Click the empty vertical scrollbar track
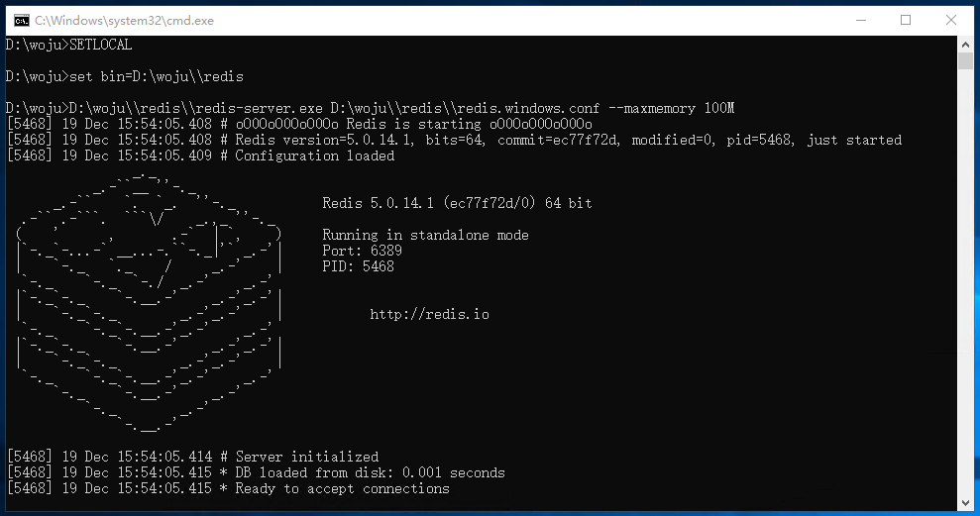Image resolution: width=980 pixels, height=516 pixels. [x=966, y=297]
